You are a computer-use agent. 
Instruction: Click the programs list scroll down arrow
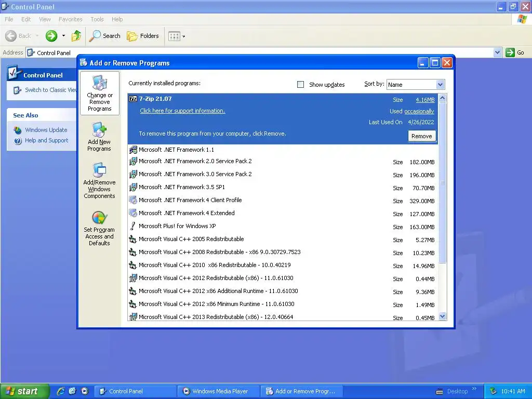coord(442,316)
